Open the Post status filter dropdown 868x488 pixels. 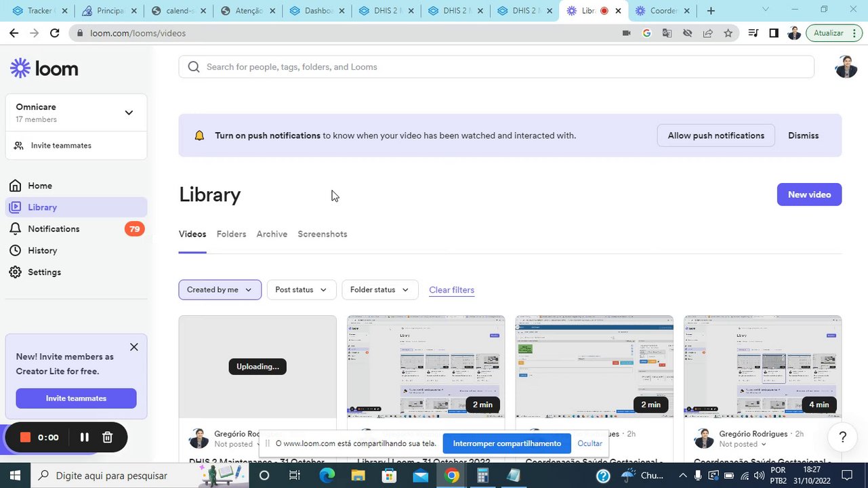(301, 289)
